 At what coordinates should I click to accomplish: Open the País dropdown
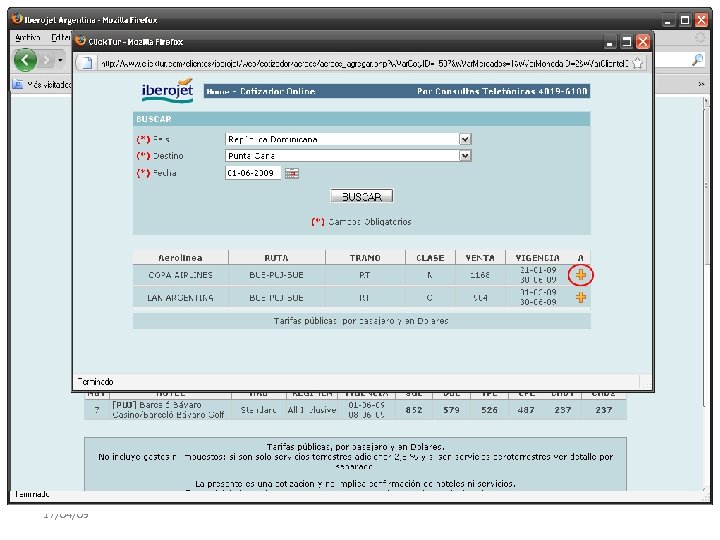[348, 139]
